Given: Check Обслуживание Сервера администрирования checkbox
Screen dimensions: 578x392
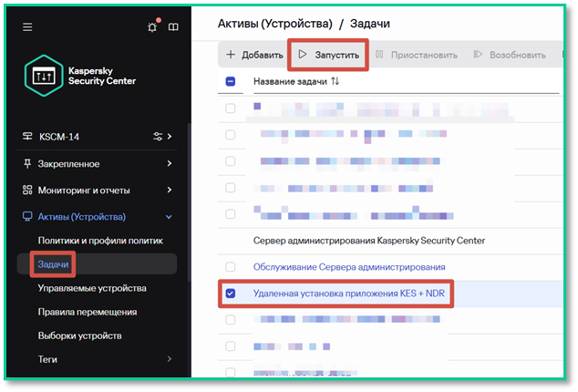Looking at the screenshot, I should (231, 266).
